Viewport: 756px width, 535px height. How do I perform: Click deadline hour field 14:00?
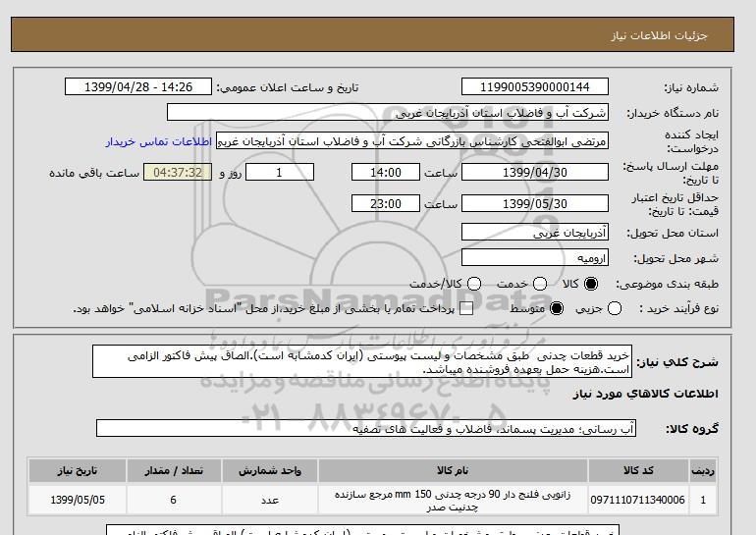point(386,172)
